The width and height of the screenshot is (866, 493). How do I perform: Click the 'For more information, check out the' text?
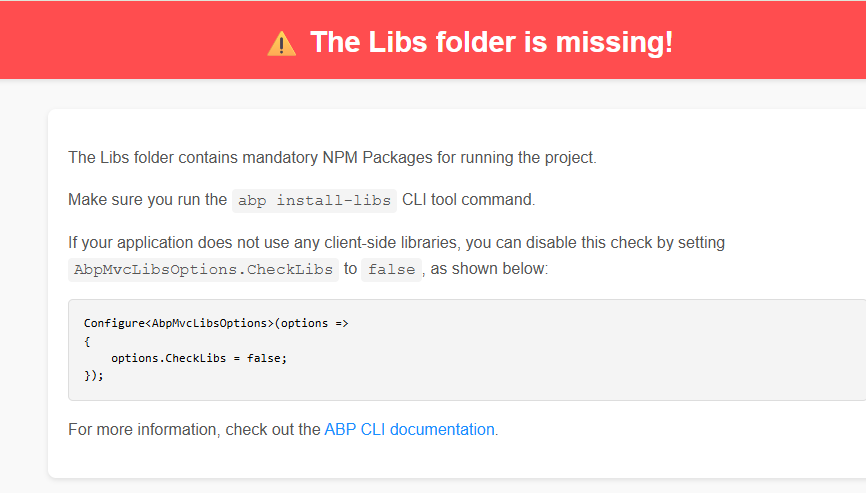pyautogui.click(x=194, y=429)
